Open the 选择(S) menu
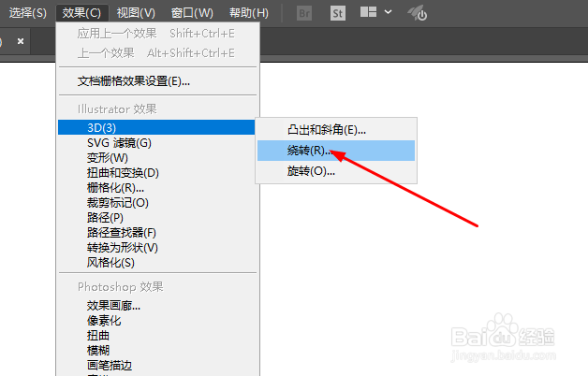The height and width of the screenshot is (376, 588). 27,13
